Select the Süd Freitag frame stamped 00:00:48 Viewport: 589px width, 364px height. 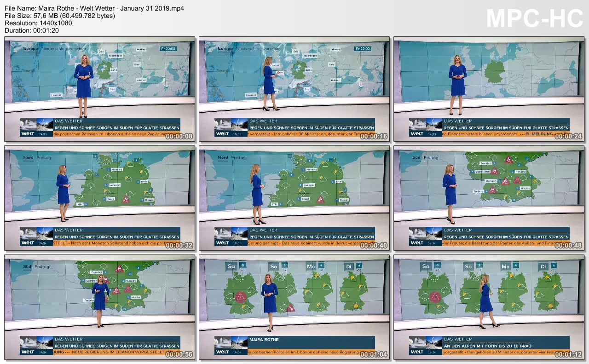click(x=489, y=198)
